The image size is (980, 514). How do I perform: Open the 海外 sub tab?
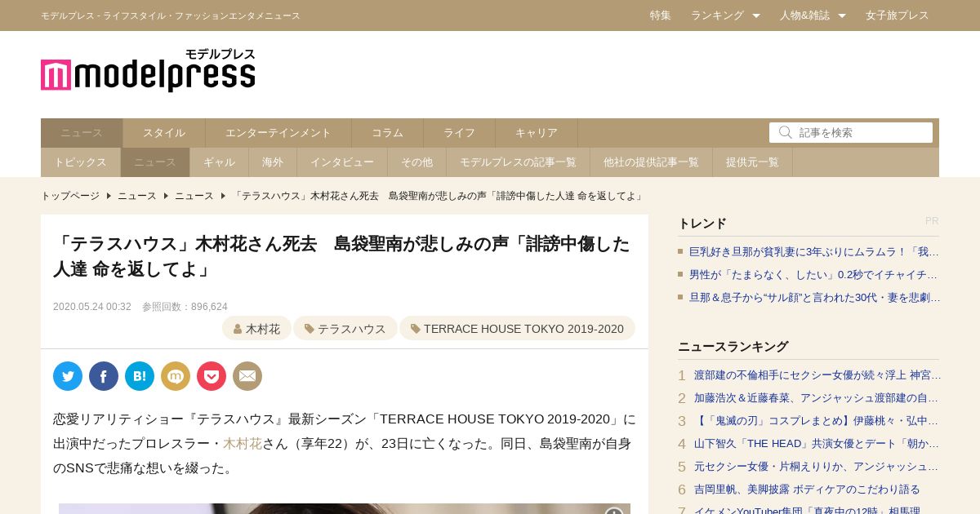pos(273,162)
